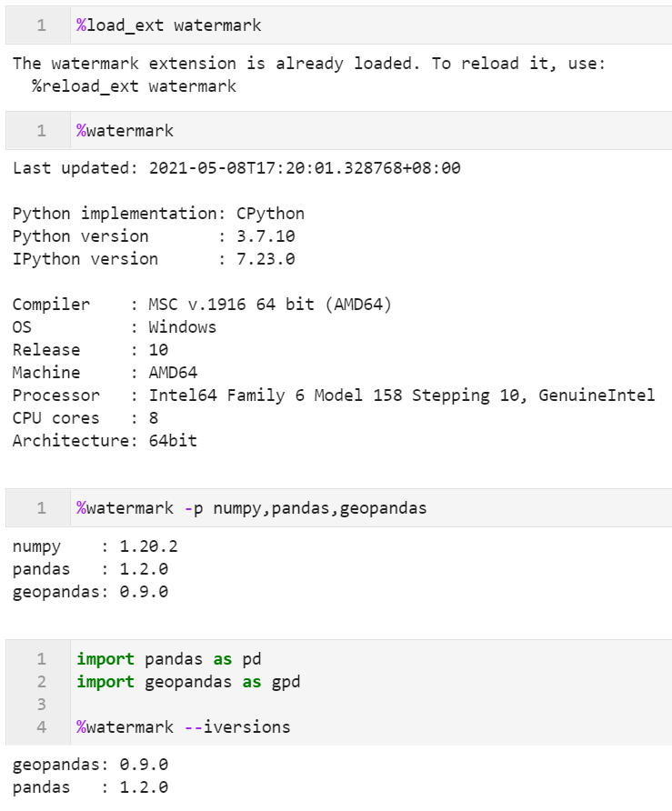Click the IPython version 7.23.0 output line
Screen dimensions: 672x811
pos(154,259)
